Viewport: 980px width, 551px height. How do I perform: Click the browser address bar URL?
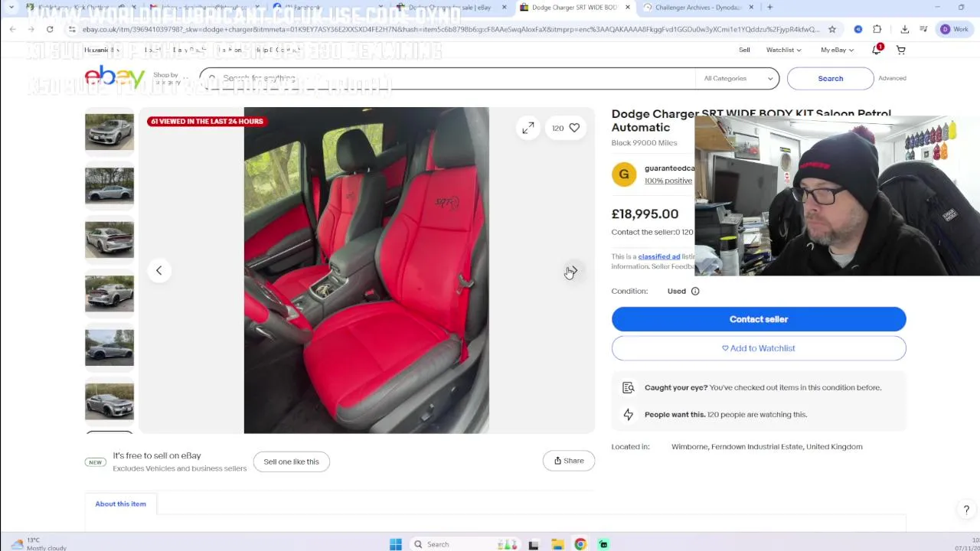(x=450, y=29)
